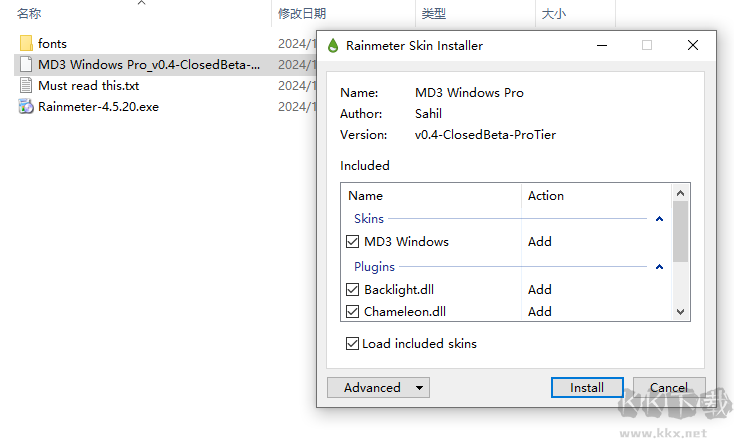Click the Plugins group header label

coord(374,267)
